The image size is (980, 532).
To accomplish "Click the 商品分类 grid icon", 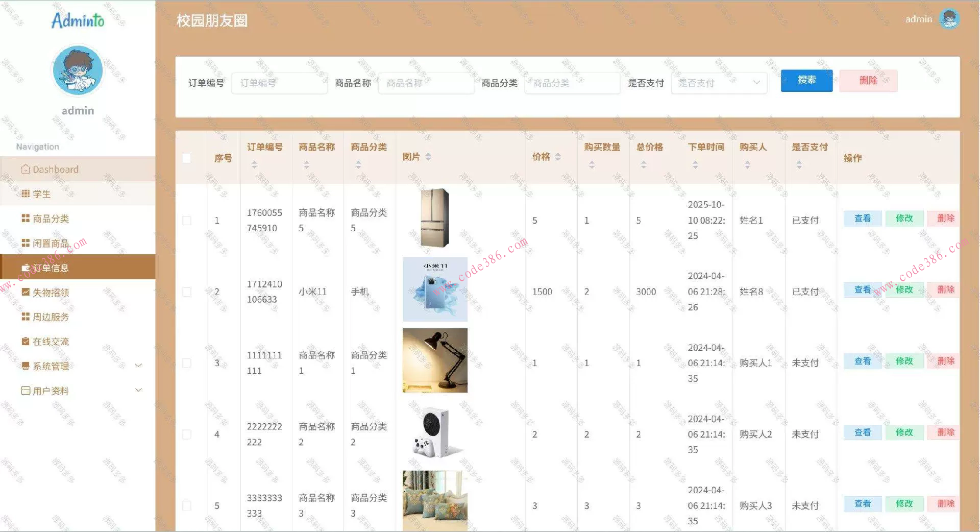I will pyautogui.click(x=25, y=218).
